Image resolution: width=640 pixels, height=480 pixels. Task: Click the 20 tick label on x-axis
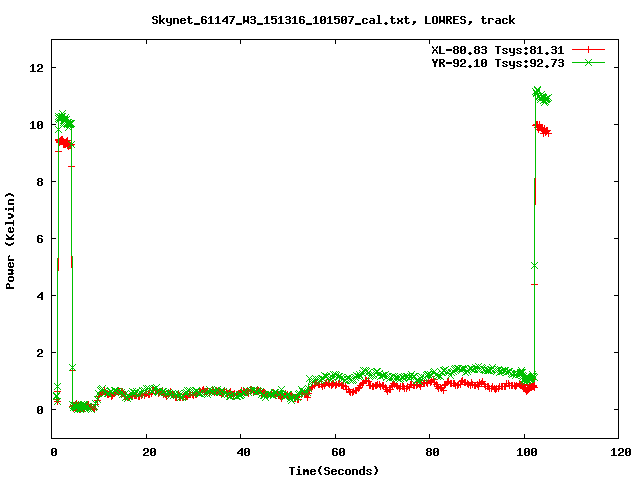[x=146, y=452]
